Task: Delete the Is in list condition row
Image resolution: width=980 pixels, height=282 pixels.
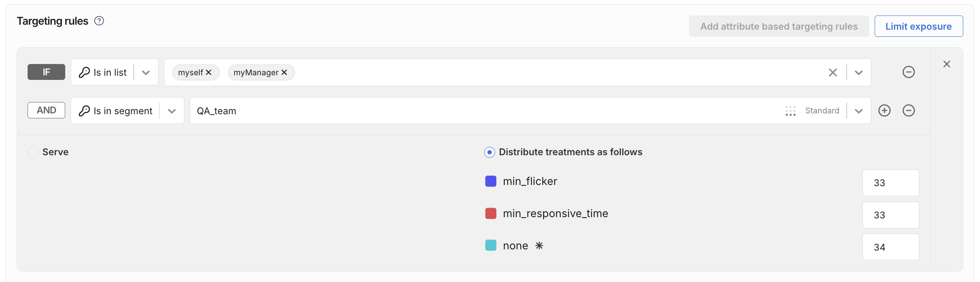Action: tap(909, 72)
